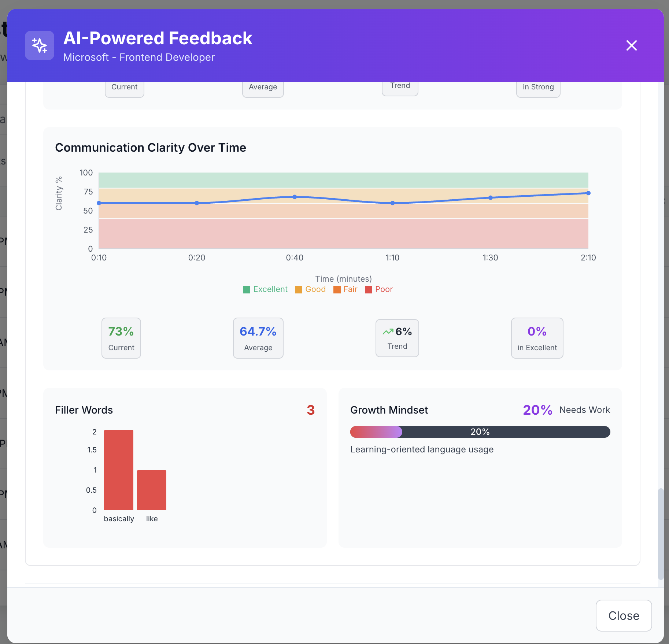Click the AI sparkle icon in the header

click(x=39, y=45)
